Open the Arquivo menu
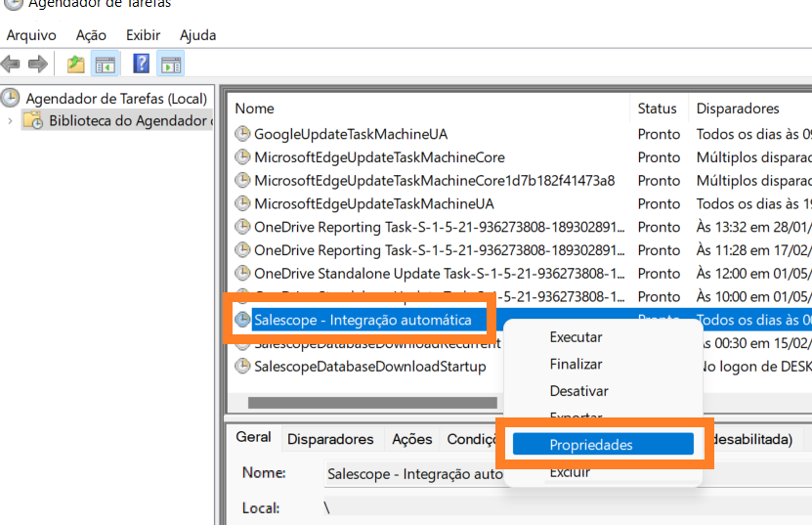Viewport: 812px width, 525px height. point(31,35)
